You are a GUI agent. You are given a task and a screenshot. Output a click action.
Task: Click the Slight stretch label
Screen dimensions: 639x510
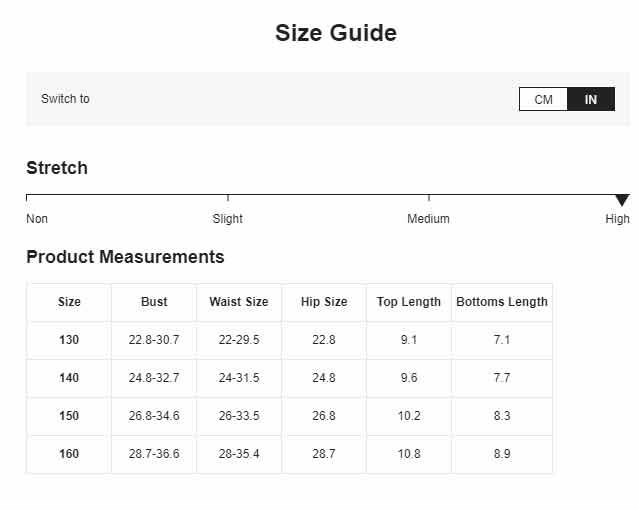click(227, 219)
